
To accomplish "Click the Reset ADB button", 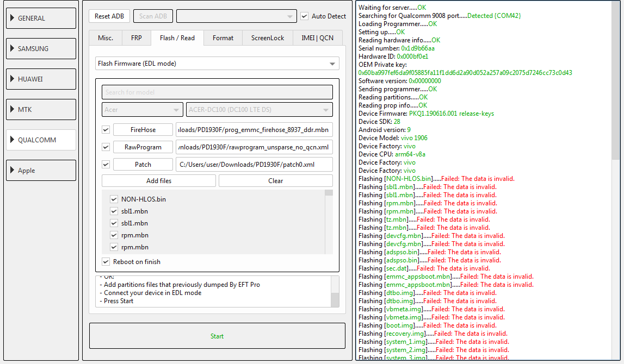I will pyautogui.click(x=109, y=16).
